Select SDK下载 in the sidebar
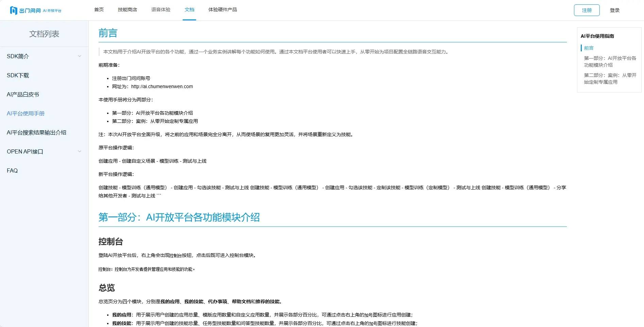Viewport: 644px width, 327px height. point(18,75)
